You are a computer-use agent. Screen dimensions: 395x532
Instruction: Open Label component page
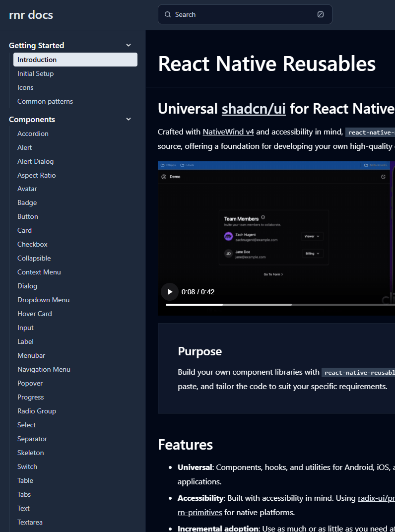25,341
